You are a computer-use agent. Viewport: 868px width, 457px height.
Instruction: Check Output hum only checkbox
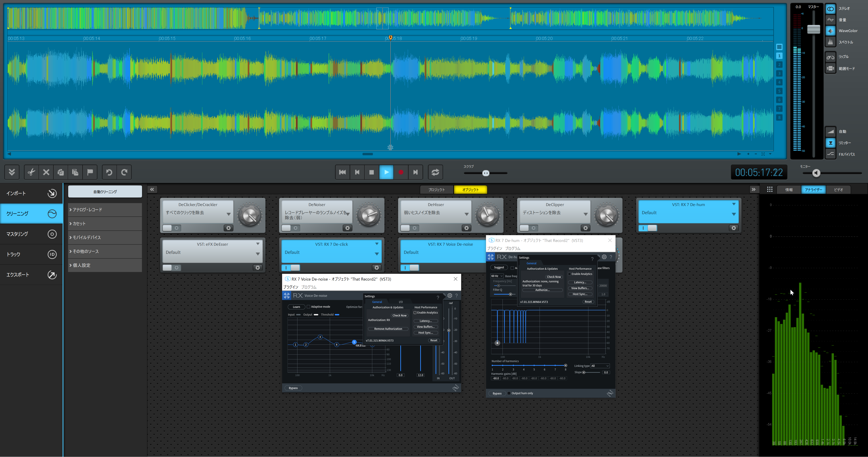point(509,393)
